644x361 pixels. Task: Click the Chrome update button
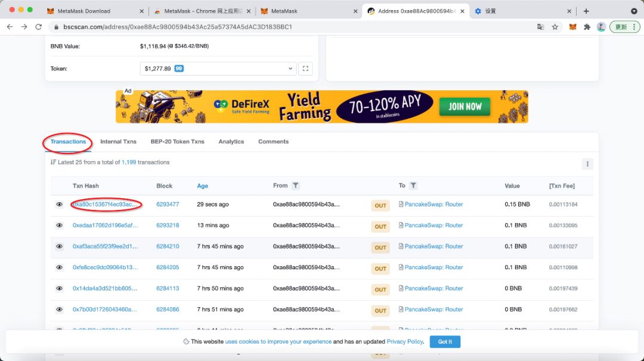point(624,27)
